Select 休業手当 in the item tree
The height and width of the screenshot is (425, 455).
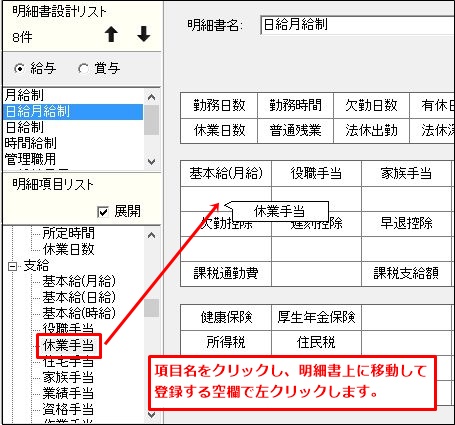click(x=68, y=346)
